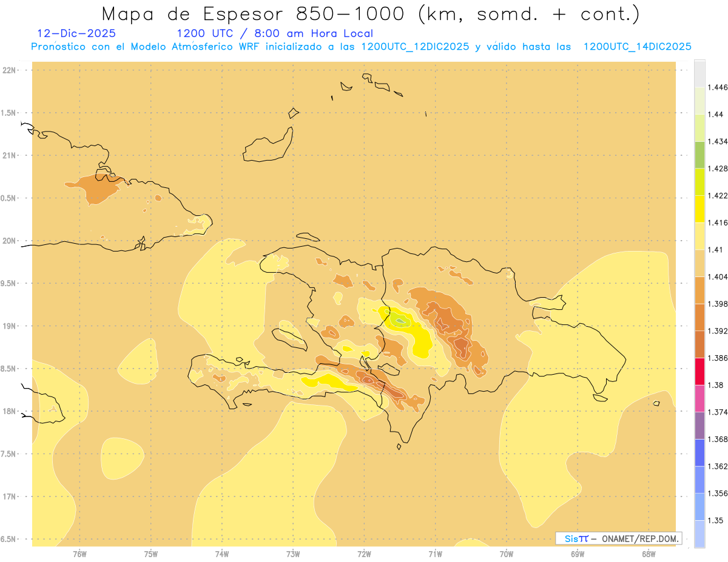The width and height of the screenshot is (728, 562).
Task: Click the '1200 UTC / 8:00 am Hora Local' text
Action: point(275,33)
